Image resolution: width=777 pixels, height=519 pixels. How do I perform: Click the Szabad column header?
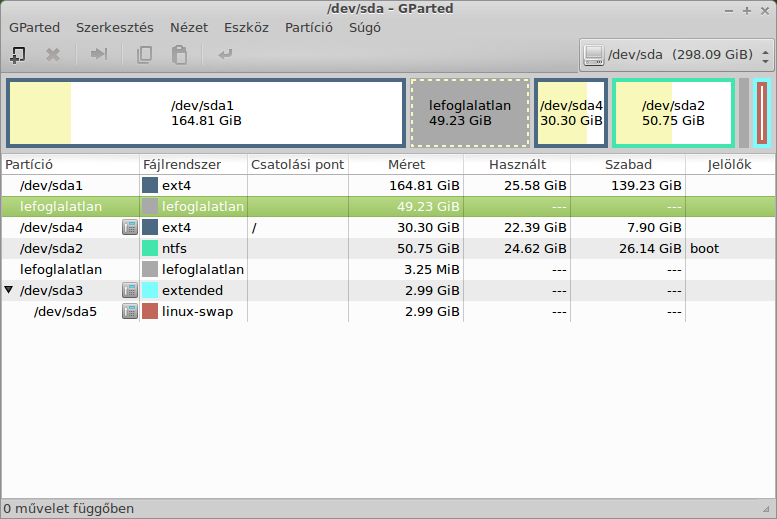coord(628,165)
